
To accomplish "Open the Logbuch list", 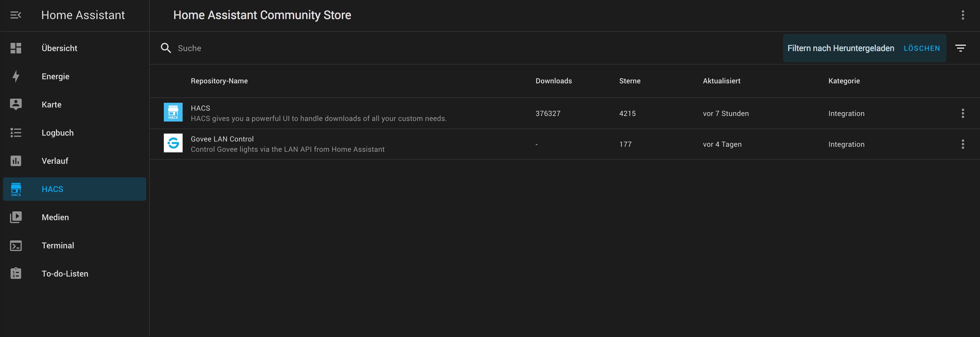I will tap(58, 133).
